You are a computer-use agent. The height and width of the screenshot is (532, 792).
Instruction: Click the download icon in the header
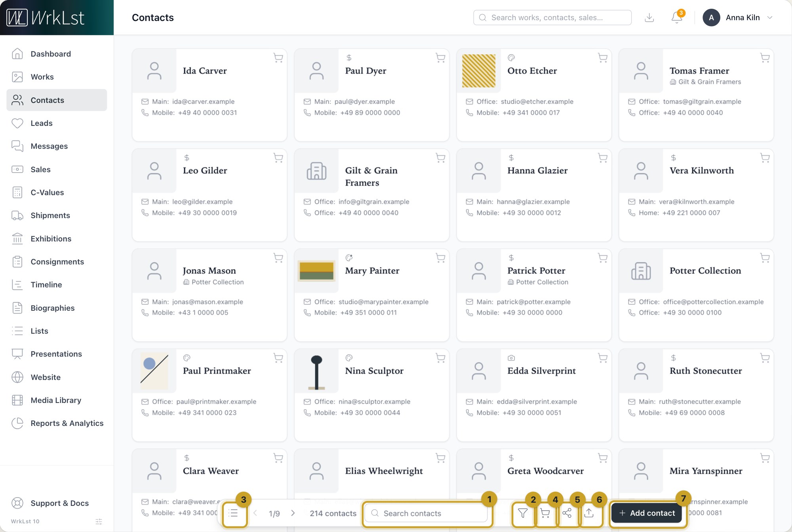[x=649, y=17]
